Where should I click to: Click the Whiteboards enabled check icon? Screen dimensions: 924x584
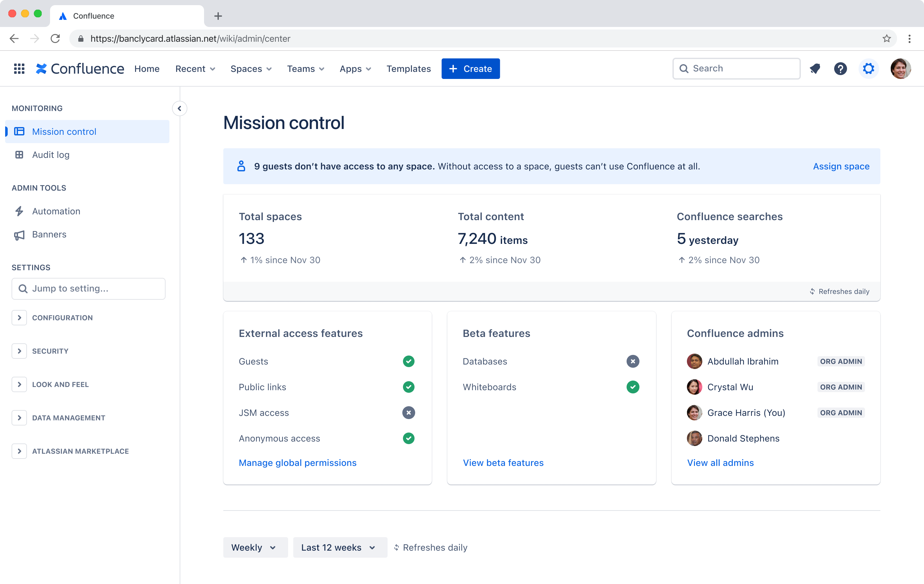pyautogui.click(x=633, y=387)
